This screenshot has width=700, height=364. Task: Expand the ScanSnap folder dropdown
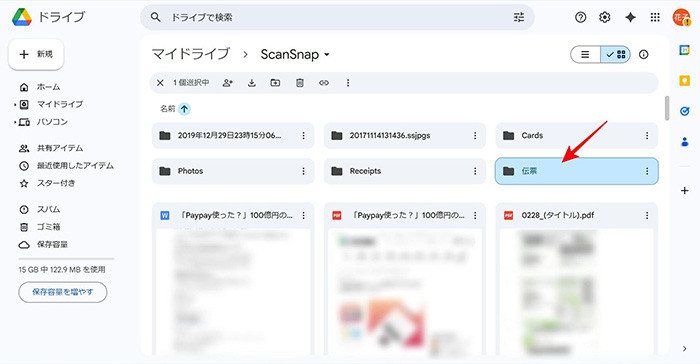[327, 54]
